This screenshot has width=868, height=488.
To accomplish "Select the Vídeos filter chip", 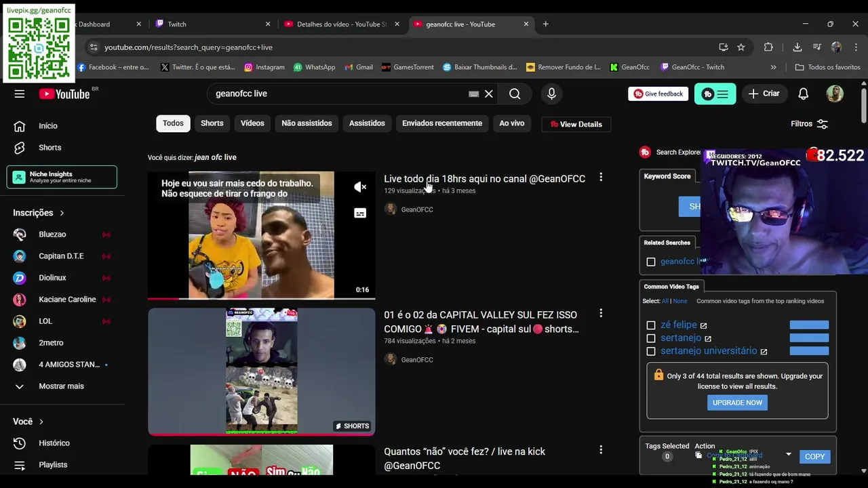I will (x=252, y=123).
